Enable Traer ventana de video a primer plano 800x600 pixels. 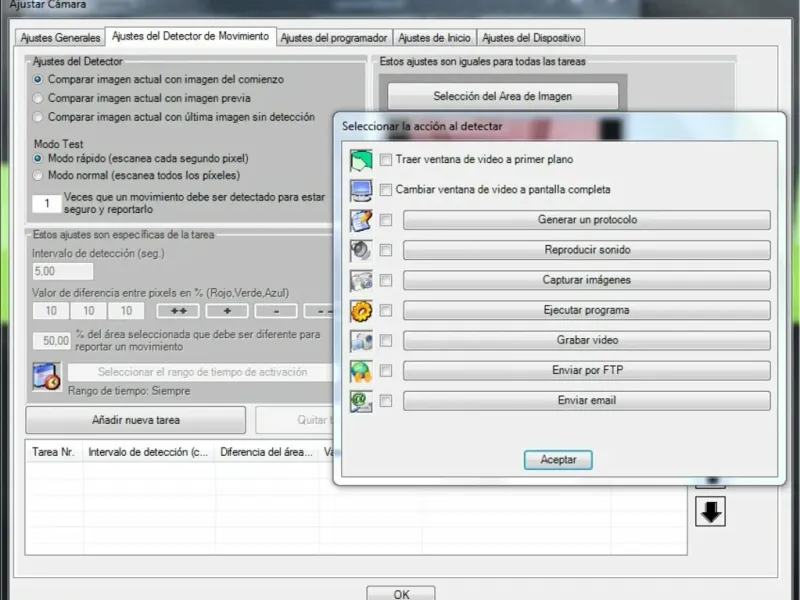click(386, 160)
